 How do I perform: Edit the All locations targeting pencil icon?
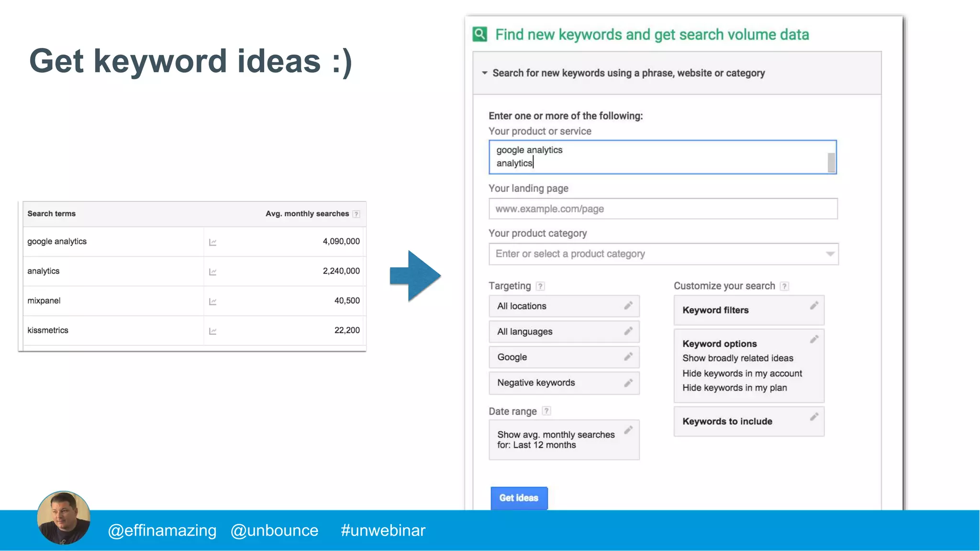[628, 306]
